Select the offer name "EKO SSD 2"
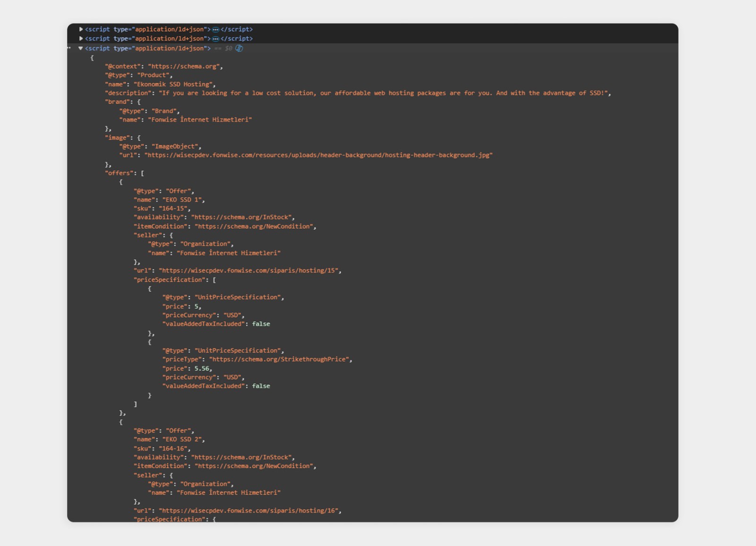This screenshot has width=756, height=546. [x=182, y=439]
